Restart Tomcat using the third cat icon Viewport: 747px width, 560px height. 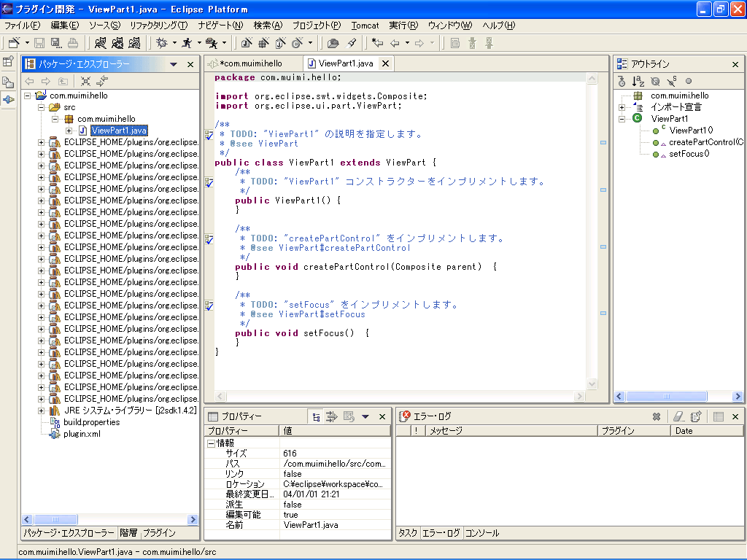click(x=134, y=43)
